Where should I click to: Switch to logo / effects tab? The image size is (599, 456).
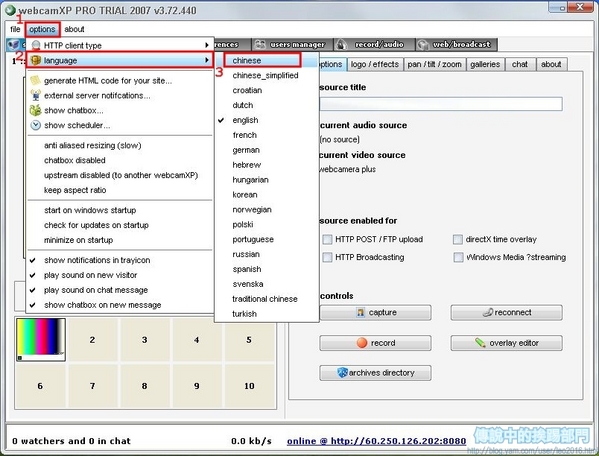[x=375, y=64]
